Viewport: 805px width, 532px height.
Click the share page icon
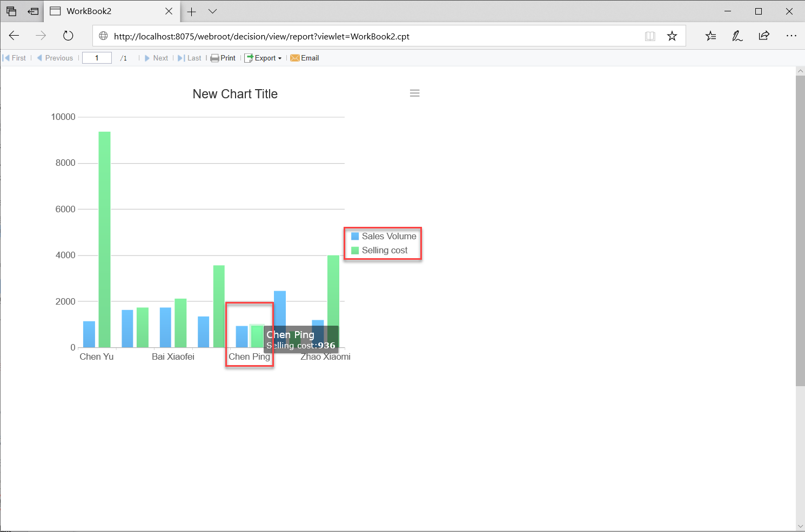coord(764,36)
